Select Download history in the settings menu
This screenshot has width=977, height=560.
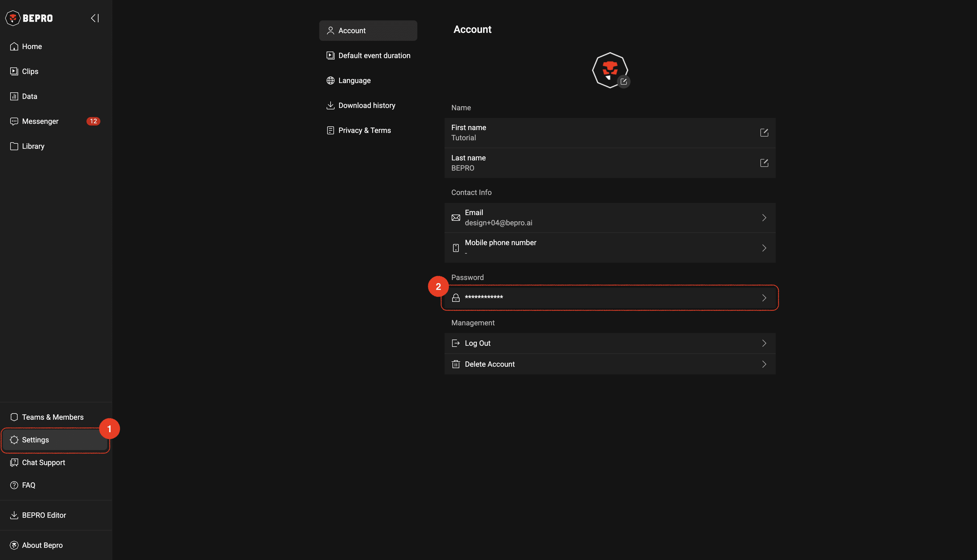click(366, 105)
